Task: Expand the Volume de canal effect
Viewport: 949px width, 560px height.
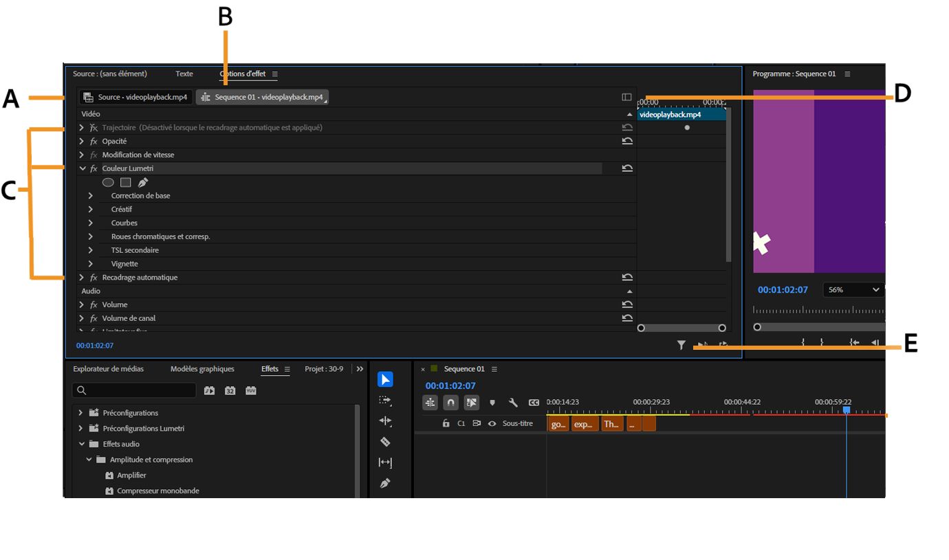Action: click(x=82, y=318)
